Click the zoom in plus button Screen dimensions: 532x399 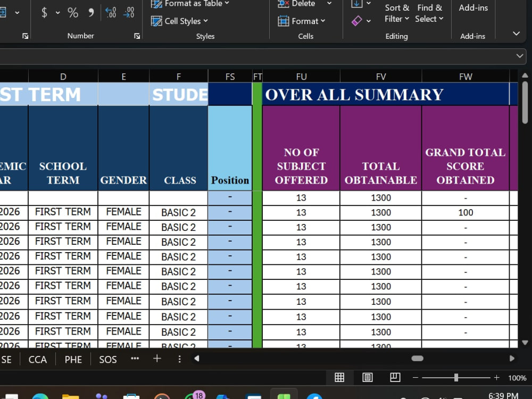pyautogui.click(x=497, y=378)
